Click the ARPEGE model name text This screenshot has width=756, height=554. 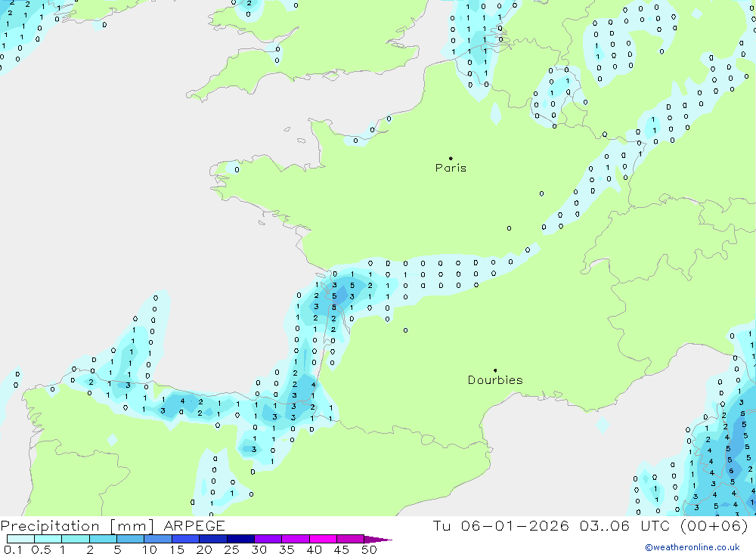[x=194, y=526]
